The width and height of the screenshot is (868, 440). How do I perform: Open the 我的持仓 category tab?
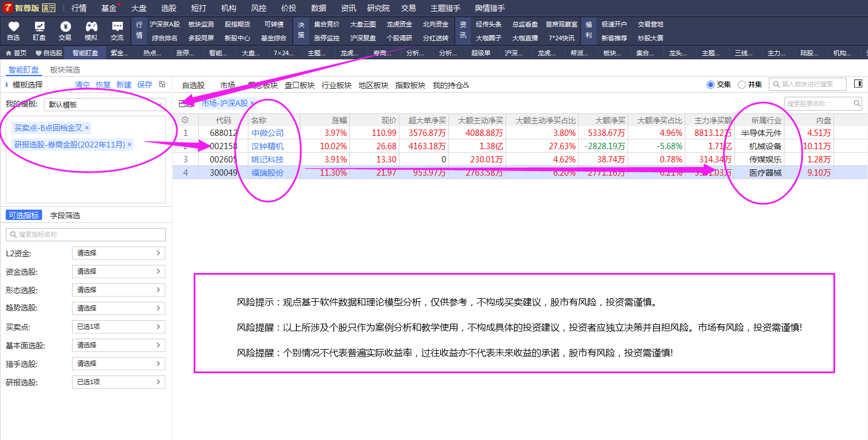(x=451, y=85)
